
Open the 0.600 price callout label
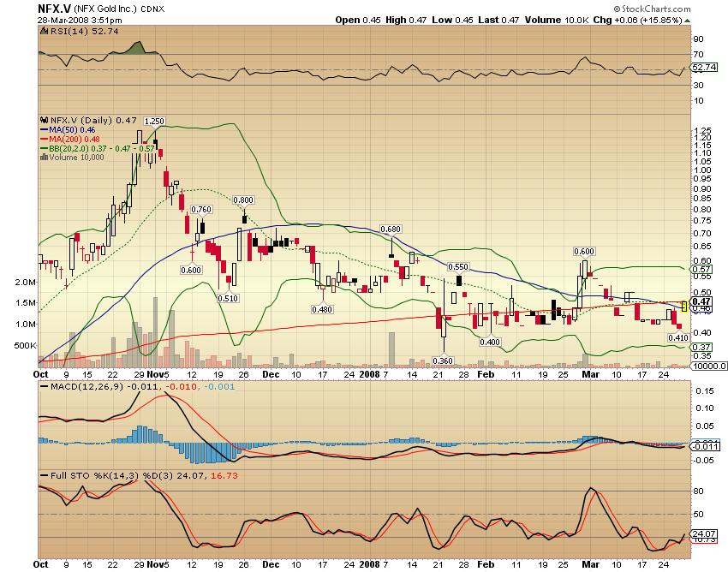(582, 252)
